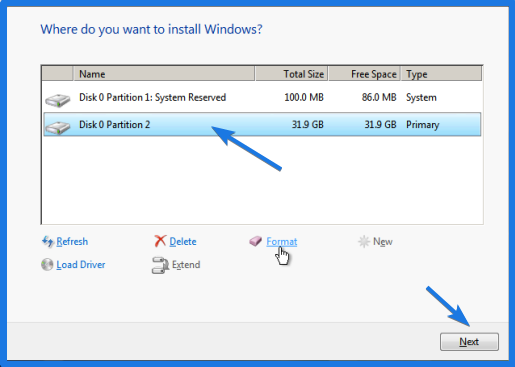515x367 pixels.
Task: Open the Load Driver link
Action: point(81,265)
